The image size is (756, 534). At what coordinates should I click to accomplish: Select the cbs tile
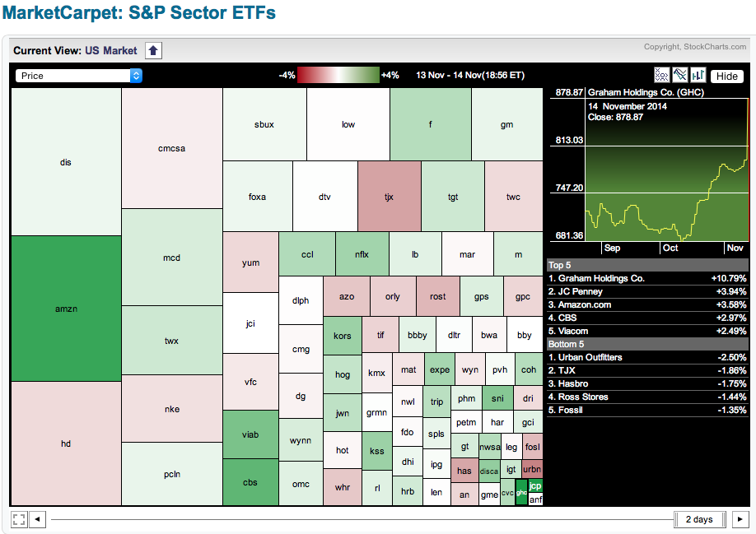coord(250,483)
